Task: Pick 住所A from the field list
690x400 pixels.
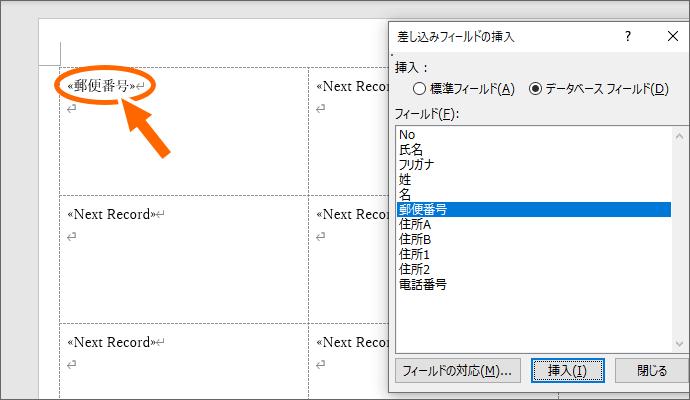Action: (415, 224)
